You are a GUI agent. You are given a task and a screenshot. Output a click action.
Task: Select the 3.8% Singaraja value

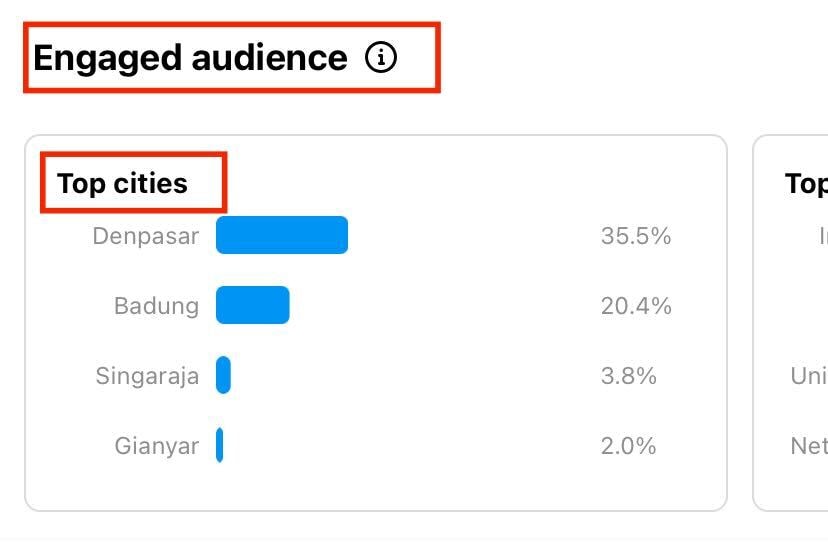[x=628, y=376]
